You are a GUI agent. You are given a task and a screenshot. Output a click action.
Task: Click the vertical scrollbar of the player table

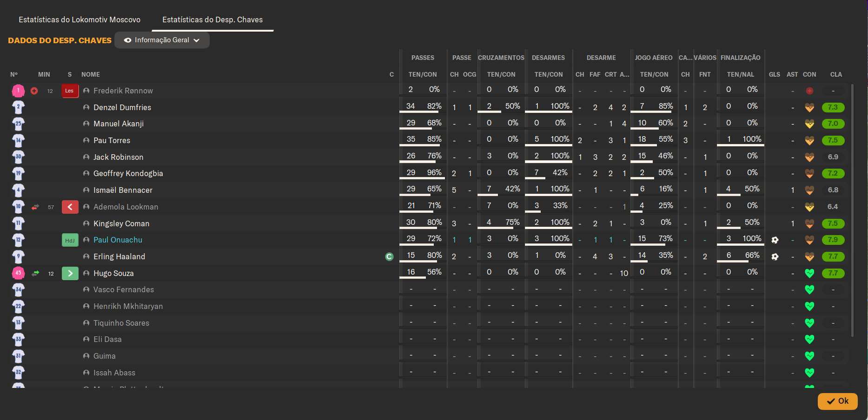click(852, 210)
